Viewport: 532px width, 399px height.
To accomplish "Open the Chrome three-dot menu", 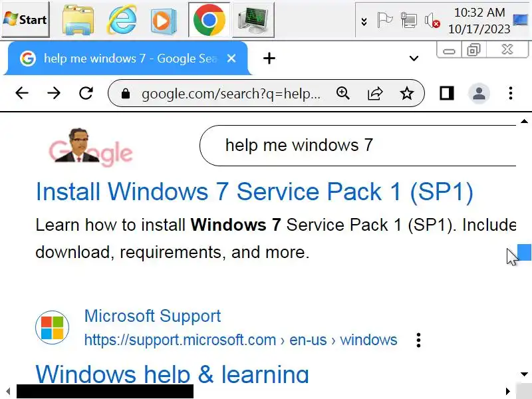I will point(511,93).
